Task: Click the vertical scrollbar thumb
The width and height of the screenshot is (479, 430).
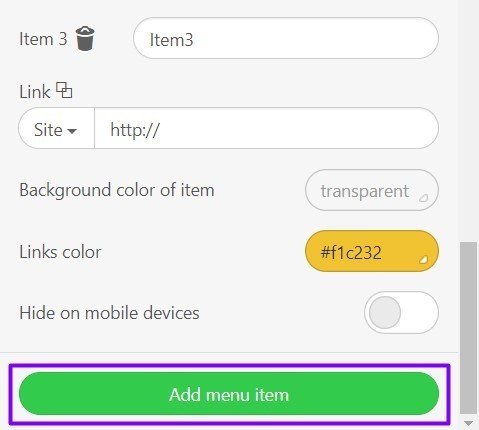Action: (x=468, y=328)
